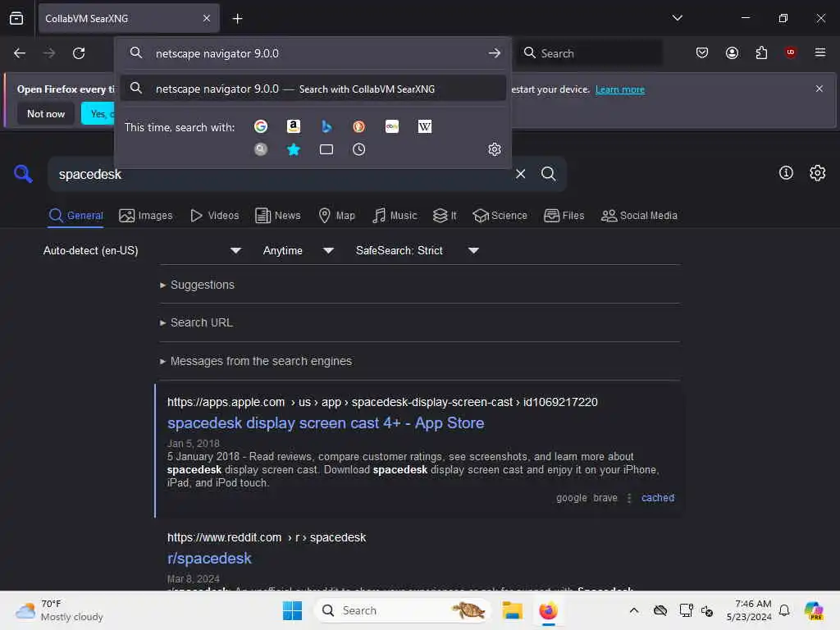Search this time with Bing
Viewport: 840px width, 630px height.
pos(326,126)
